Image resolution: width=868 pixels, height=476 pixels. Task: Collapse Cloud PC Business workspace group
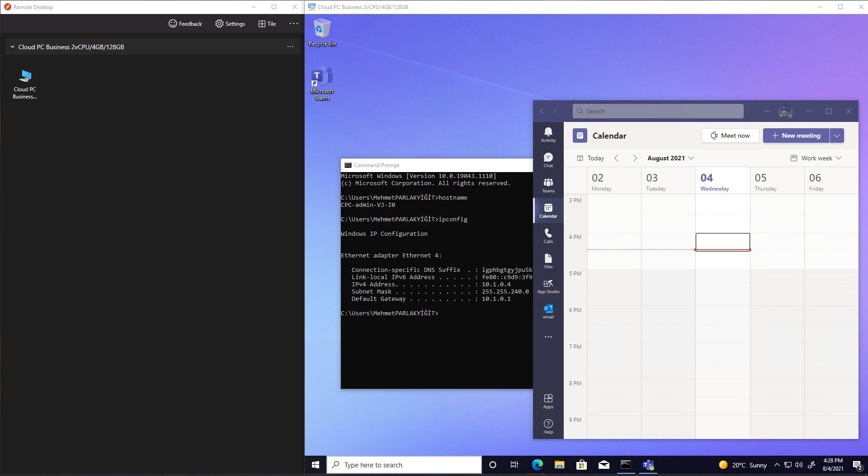[13, 47]
